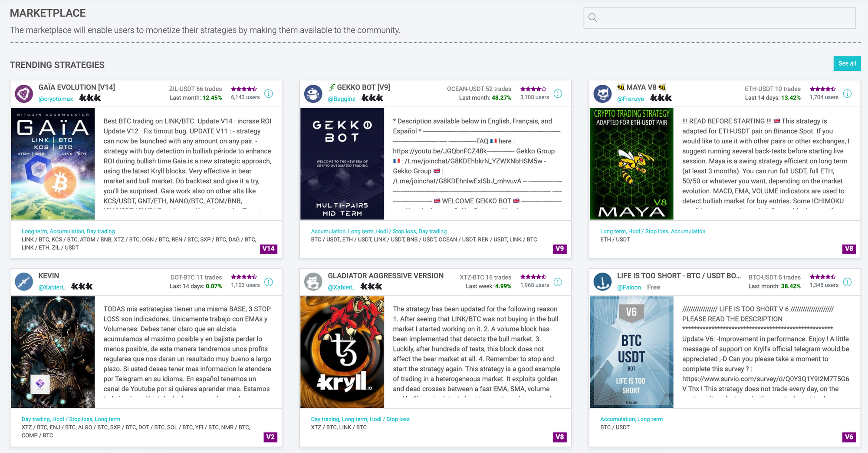This screenshot has width=868, height=453.
Task: Click V8 version badge on Gladiator card
Action: pos(560,437)
